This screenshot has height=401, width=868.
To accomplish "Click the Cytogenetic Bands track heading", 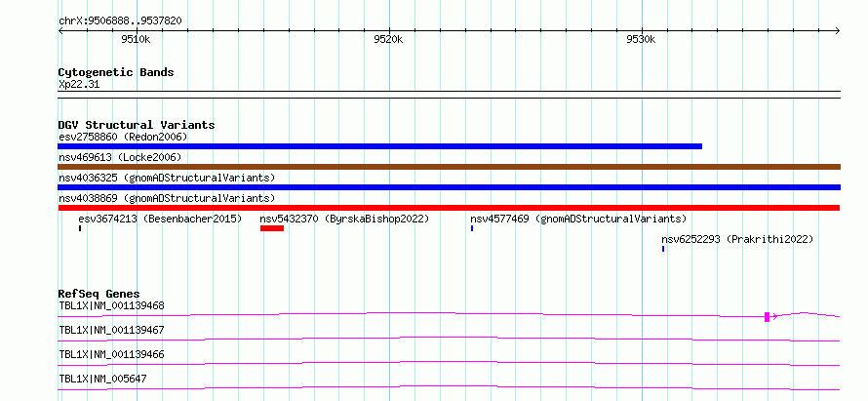I will [x=116, y=72].
